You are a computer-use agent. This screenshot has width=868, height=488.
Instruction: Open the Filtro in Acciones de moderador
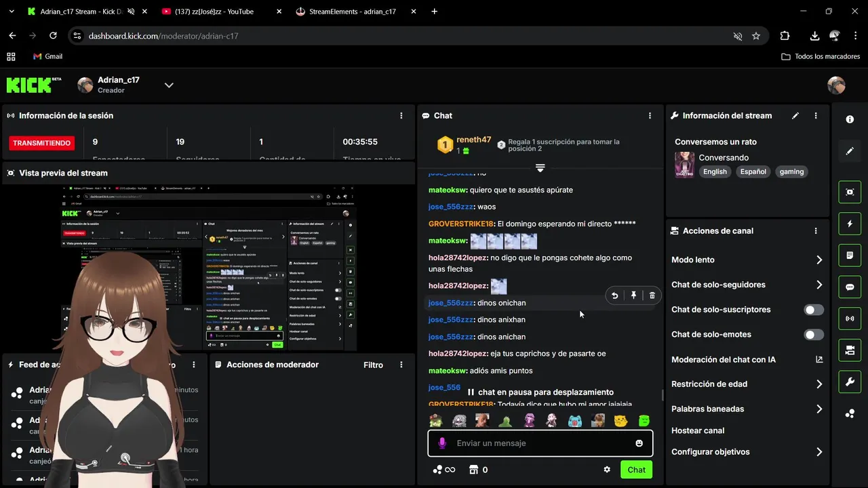373,365
